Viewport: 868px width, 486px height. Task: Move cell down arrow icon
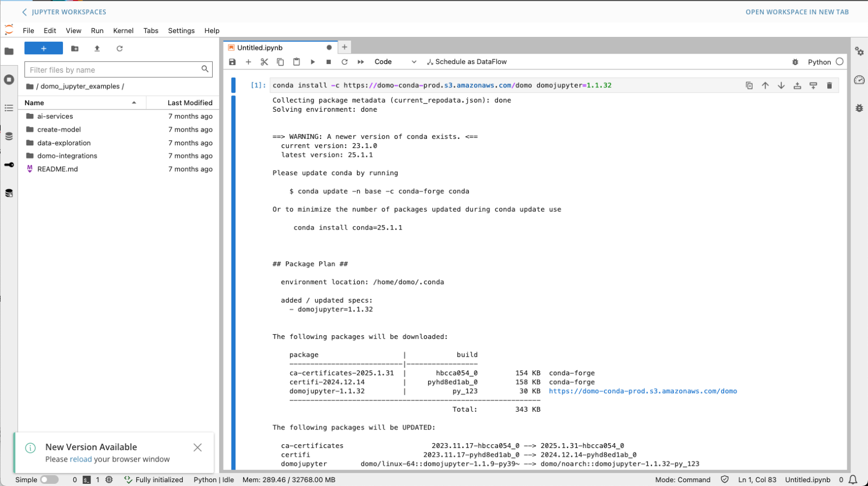[x=781, y=85]
